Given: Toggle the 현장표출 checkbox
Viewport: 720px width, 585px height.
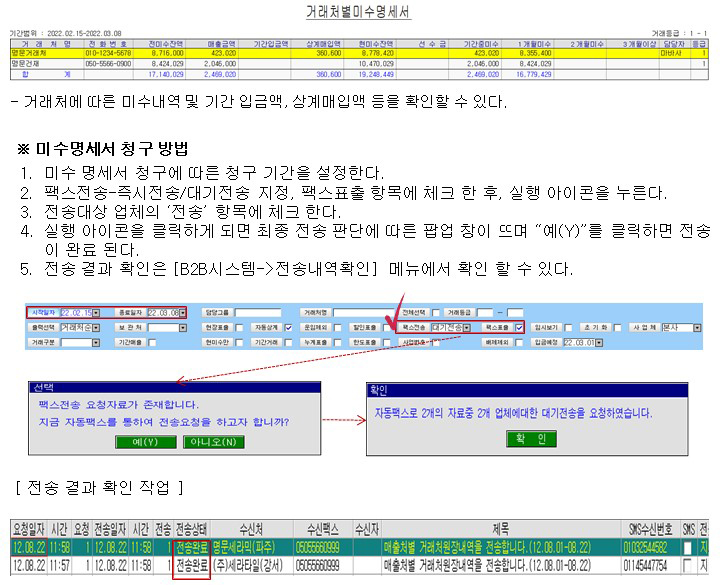Looking at the screenshot, I should pyautogui.click(x=239, y=328).
